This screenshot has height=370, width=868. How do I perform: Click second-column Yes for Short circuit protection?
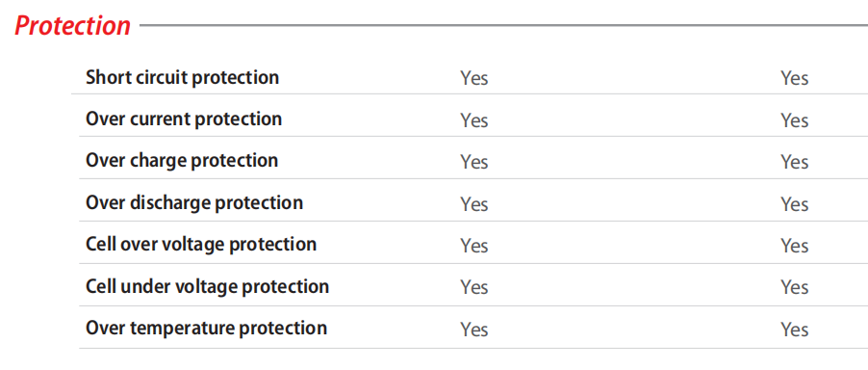pos(794,78)
